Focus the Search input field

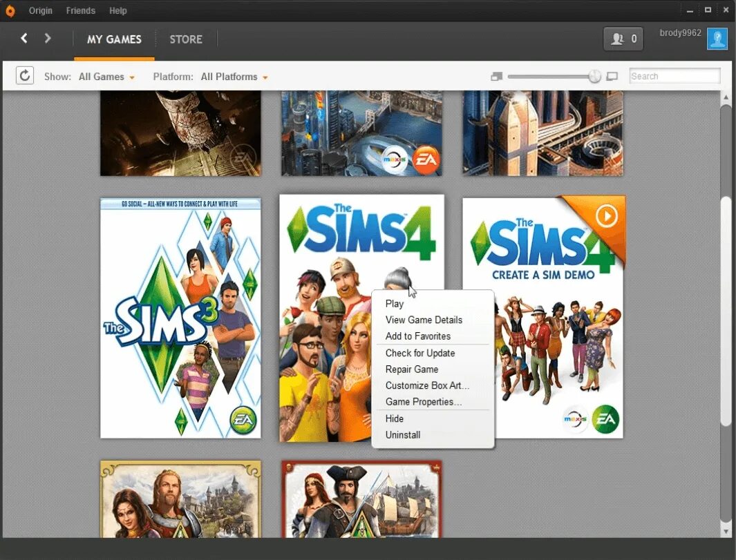click(674, 76)
